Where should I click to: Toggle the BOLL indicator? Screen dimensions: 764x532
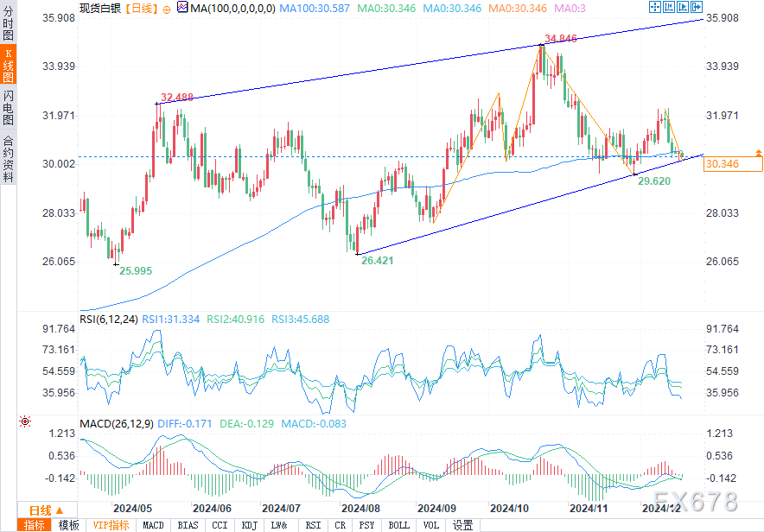pos(398,525)
